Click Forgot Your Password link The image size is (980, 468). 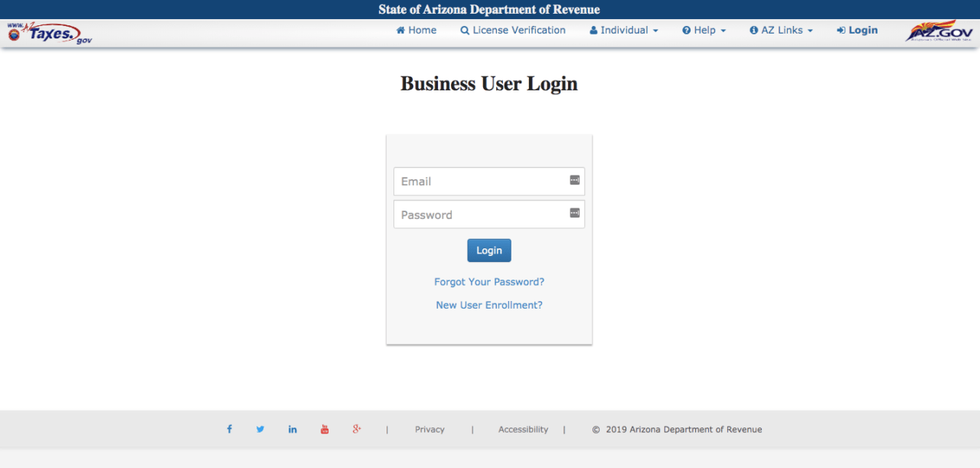pyautogui.click(x=489, y=282)
